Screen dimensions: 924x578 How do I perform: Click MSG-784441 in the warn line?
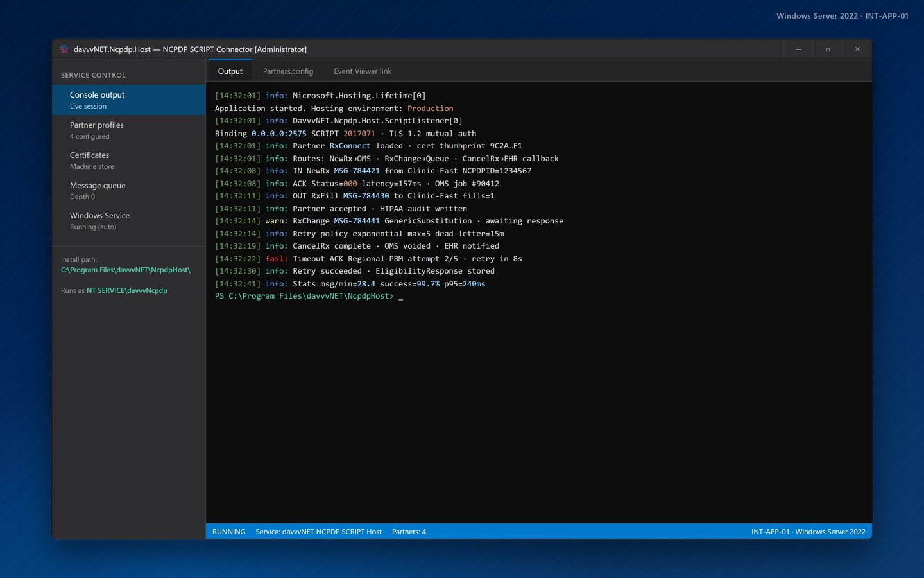[357, 221]
